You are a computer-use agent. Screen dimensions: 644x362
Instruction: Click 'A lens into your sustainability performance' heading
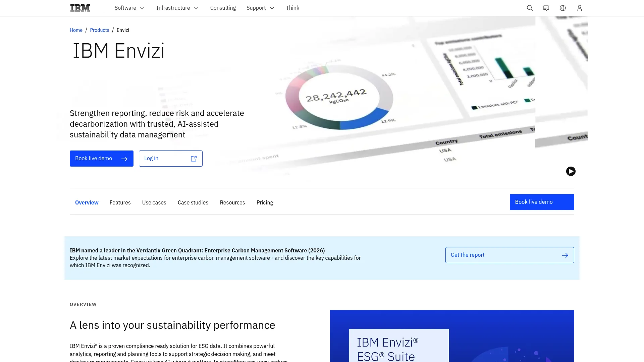[172, 325]
